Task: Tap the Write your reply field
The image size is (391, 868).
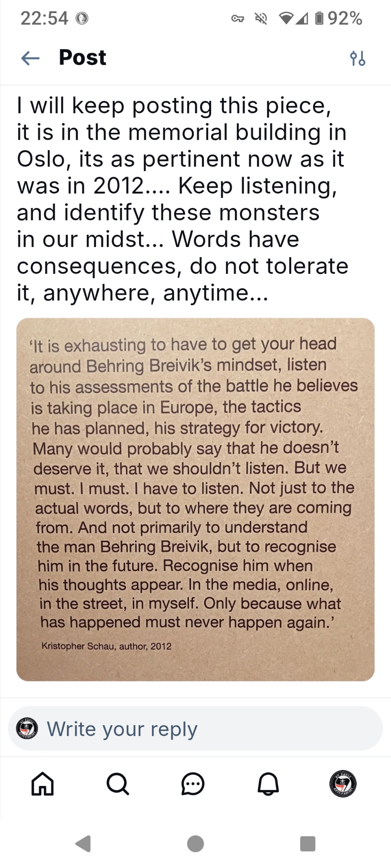Action: click(195, 729)
